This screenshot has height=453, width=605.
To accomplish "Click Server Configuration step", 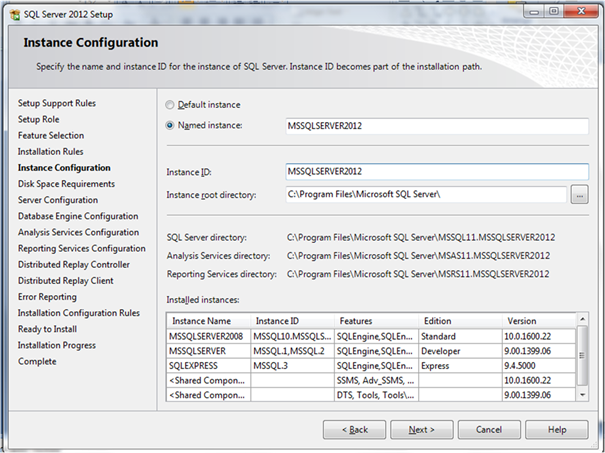I will coord(58,200).
